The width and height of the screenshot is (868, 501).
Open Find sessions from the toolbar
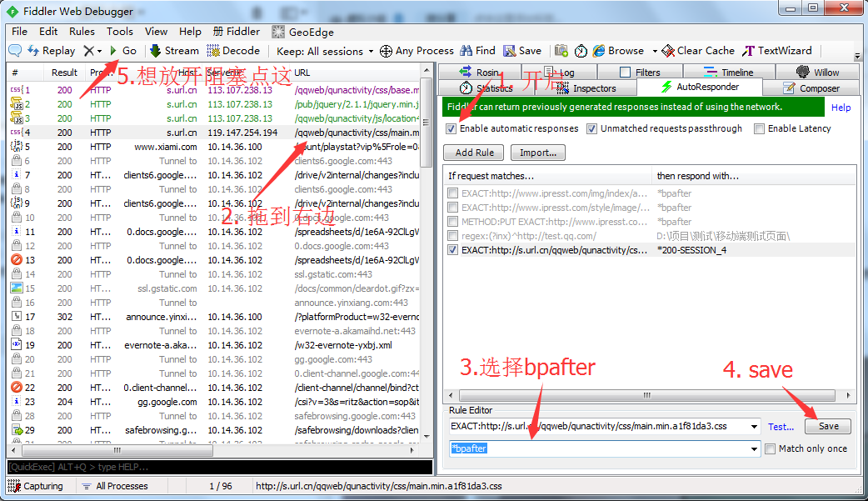(x=477, y=51)
